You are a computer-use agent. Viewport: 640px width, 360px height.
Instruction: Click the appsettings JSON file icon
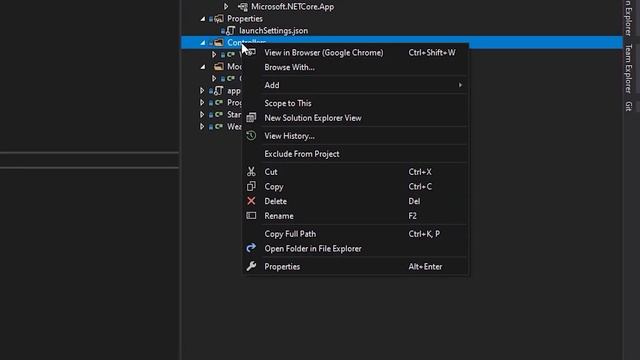(219, 90)
